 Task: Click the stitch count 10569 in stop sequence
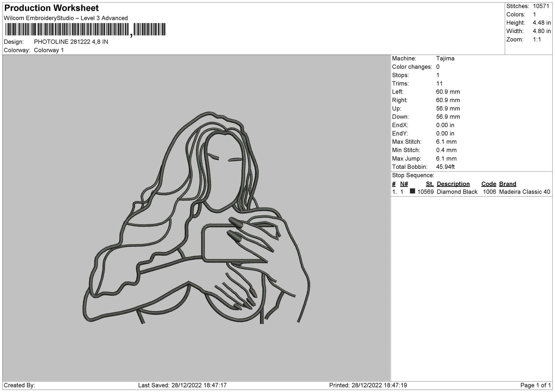point(426,192)
